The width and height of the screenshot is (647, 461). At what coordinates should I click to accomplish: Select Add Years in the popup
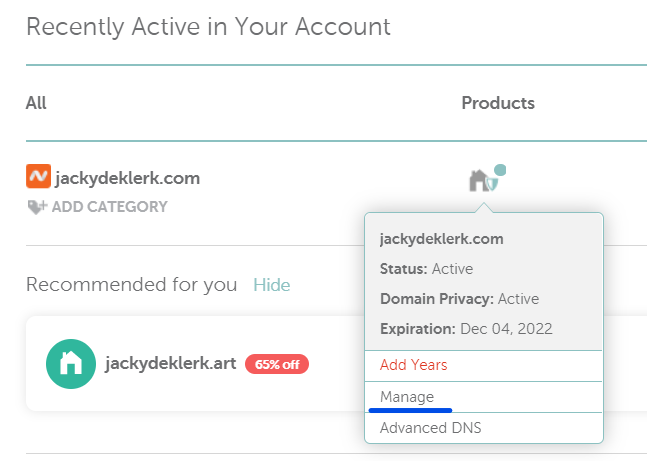413,365
